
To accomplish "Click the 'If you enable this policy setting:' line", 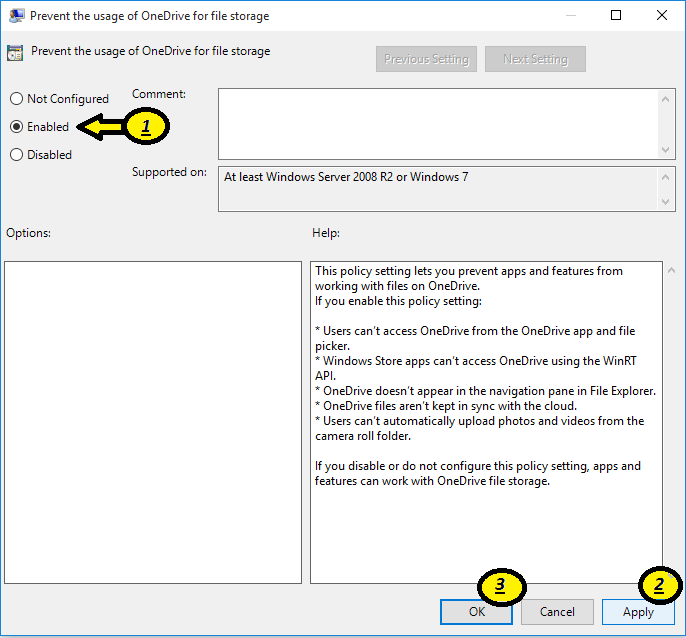I will pos(398,301).
